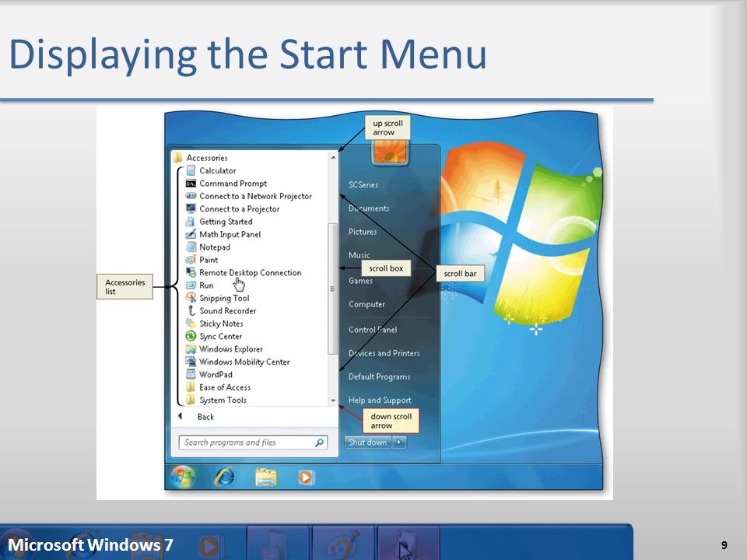Click the Search programs and files field
Screen dimensions: 747x560
pos(253,443)
